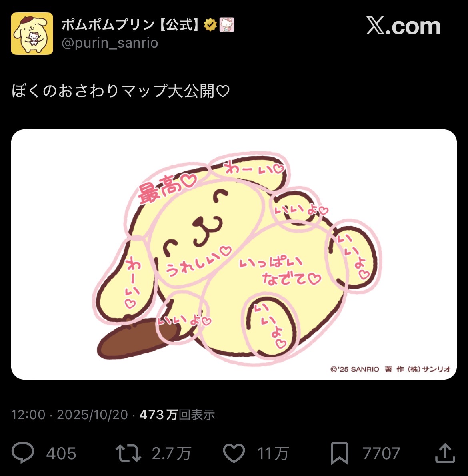Image resolution: width=468 pixels, height=476 pixels.
Task: Open the ポムポムプリン【公式】 display name
Action: click(x=131, y=25)
